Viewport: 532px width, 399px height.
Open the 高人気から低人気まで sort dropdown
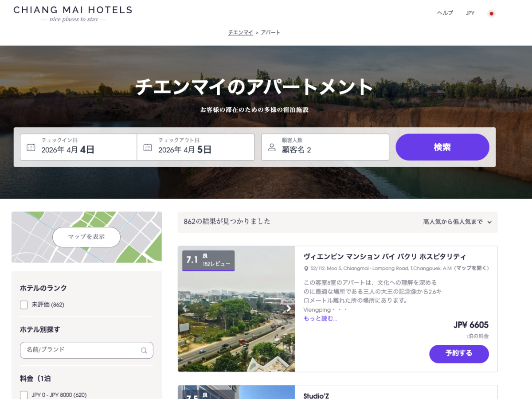click(x=457, y=222)
